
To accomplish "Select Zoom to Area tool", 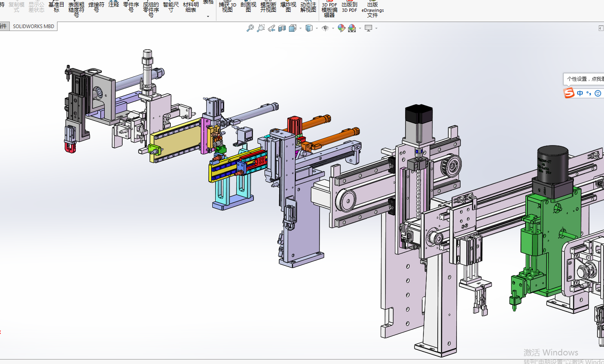I will [x=261, y=28].
